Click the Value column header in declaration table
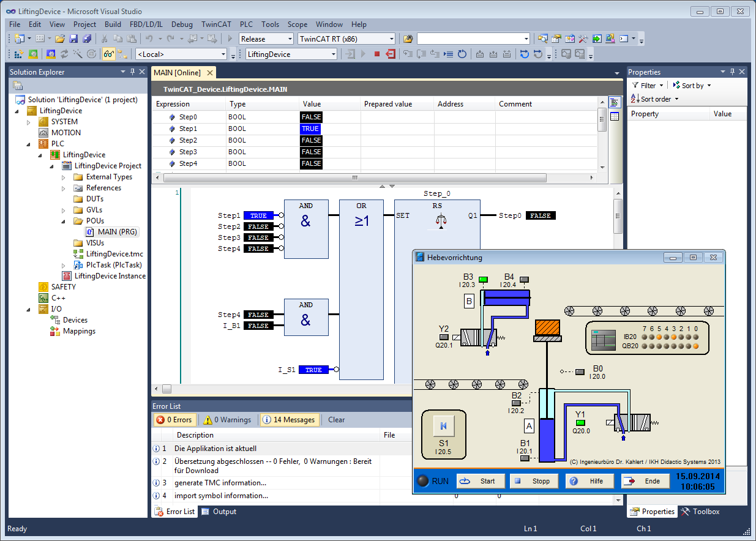Image resolution: width=756 pixels, height=541 pixels. pyautogui.click(x=329, y=104)
